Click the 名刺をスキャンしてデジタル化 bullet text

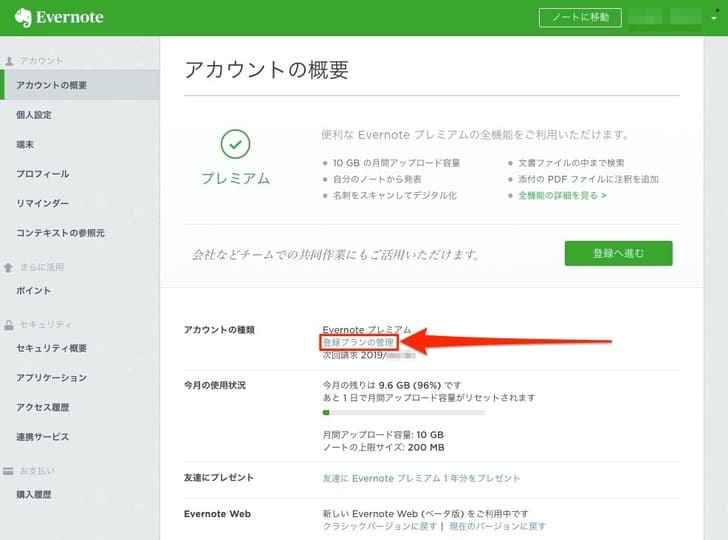(x=395, y=195)
